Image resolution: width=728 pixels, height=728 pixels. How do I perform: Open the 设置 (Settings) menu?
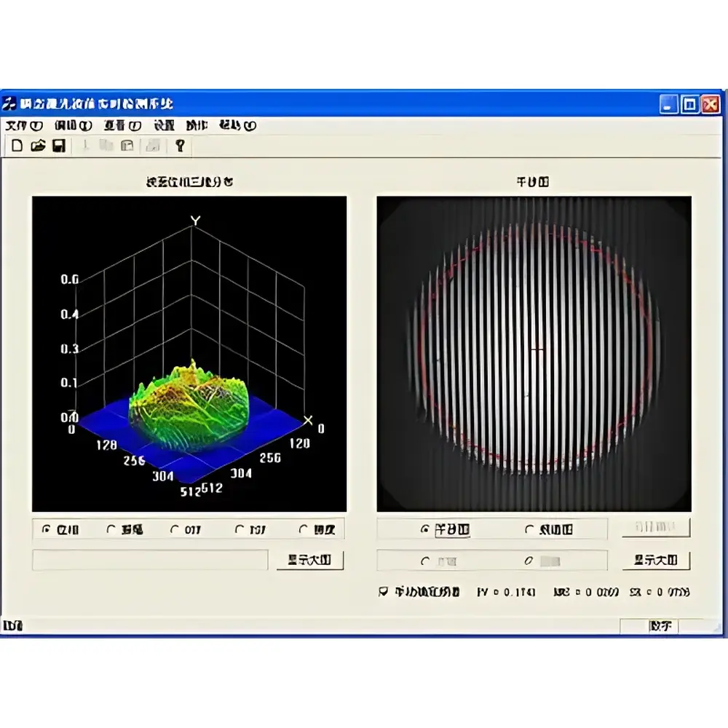(x=163, y=125)
